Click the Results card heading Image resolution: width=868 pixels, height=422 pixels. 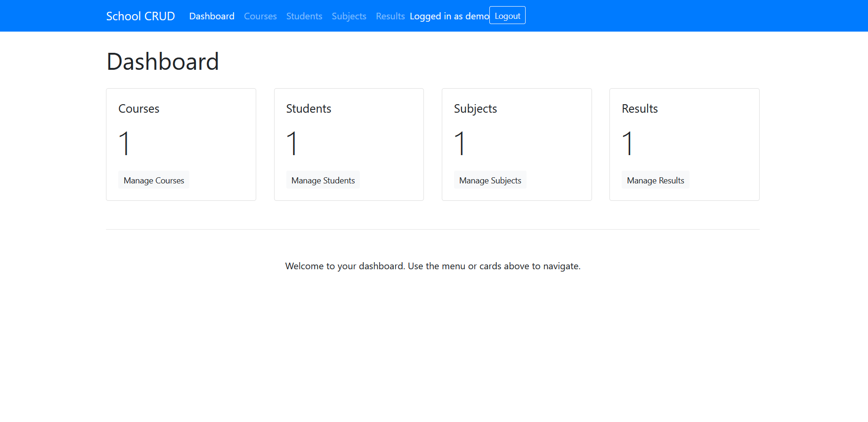coord(640,108)
